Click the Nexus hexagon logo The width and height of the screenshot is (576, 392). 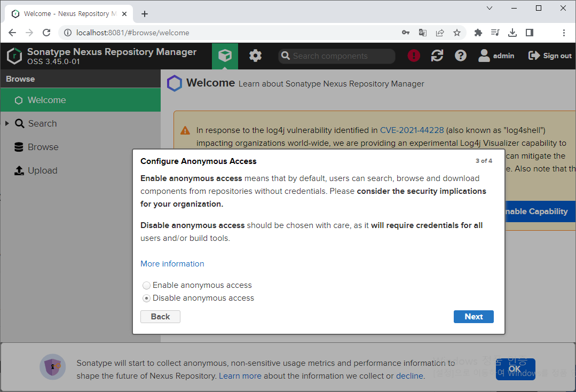(14, 56)
